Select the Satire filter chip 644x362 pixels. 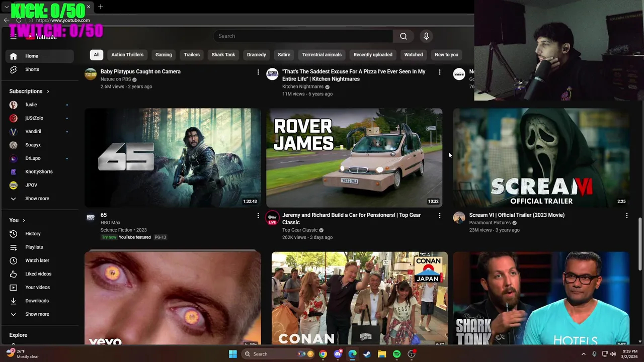pyautogui.click(x=284, y=55)
